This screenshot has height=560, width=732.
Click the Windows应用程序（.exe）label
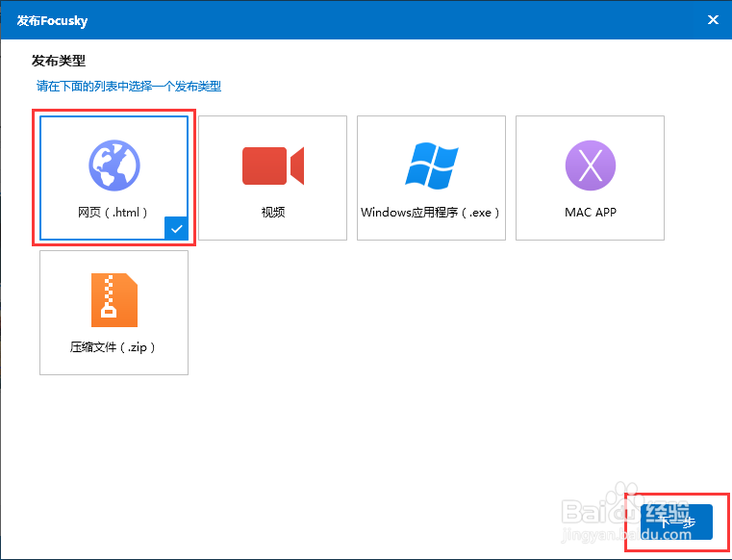click(x=430, y=213)
